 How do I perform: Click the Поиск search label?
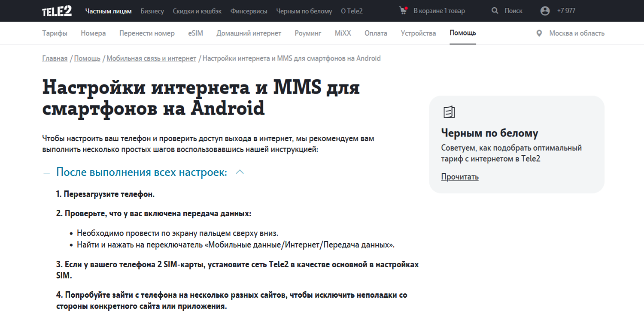513,11
